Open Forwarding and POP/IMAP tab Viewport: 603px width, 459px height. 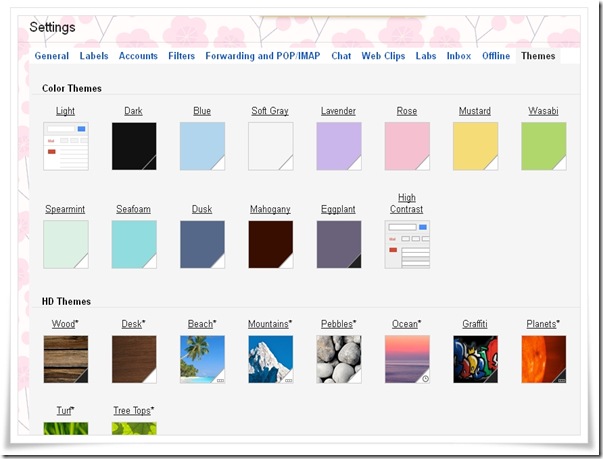point(263,56)
